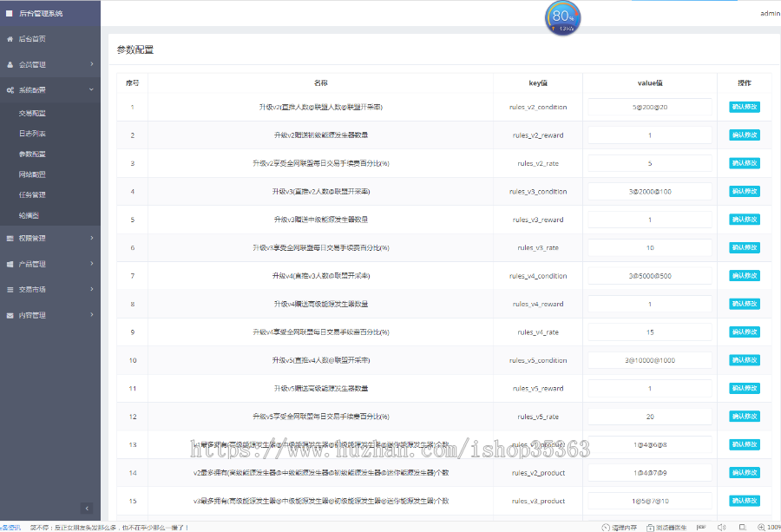Click the value field containing 3@10000@1000
781x532 pixels.
coord(649,360)
